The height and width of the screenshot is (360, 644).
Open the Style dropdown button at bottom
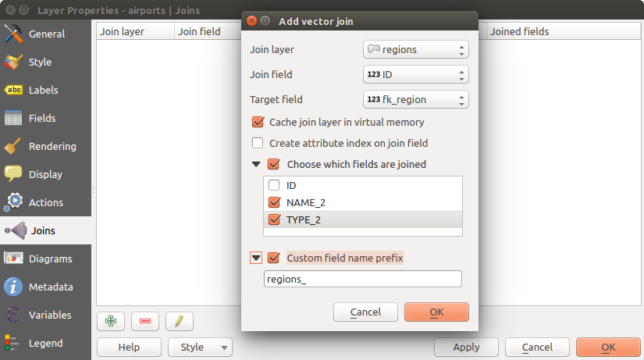pos(200,348)
